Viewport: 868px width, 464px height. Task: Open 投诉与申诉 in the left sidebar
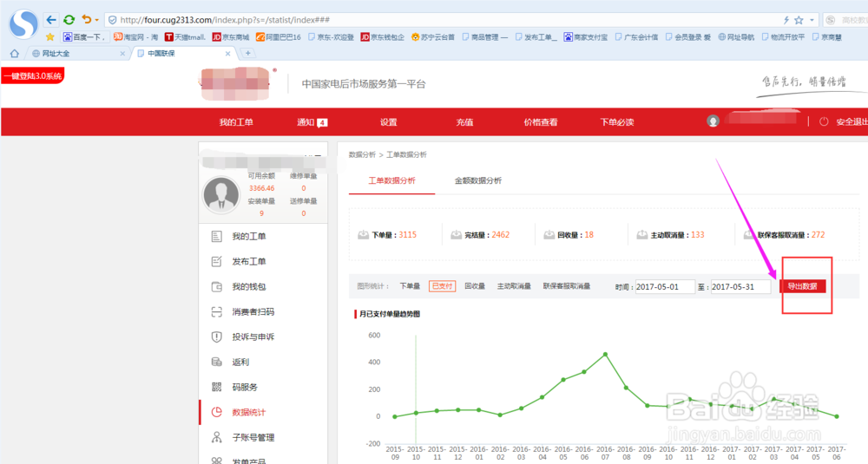pyautogui.click(x=253, y=337)
